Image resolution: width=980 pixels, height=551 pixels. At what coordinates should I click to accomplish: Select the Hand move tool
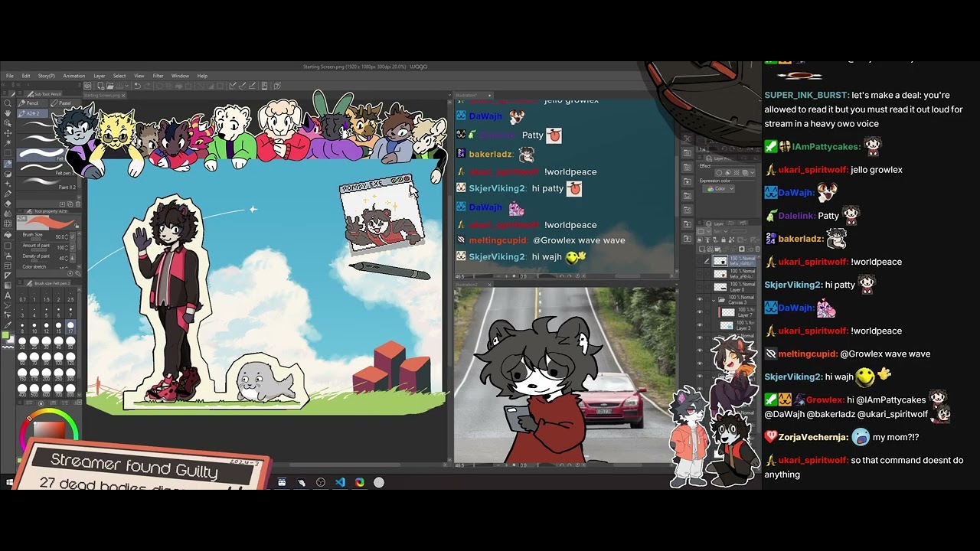pyautogui.click(x=8, y=113)
